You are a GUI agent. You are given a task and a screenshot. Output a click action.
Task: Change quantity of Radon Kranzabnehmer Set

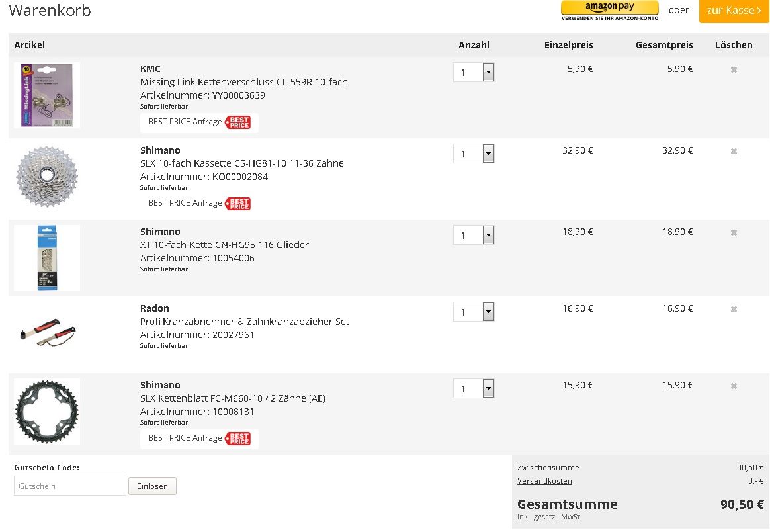pos(488,312)
